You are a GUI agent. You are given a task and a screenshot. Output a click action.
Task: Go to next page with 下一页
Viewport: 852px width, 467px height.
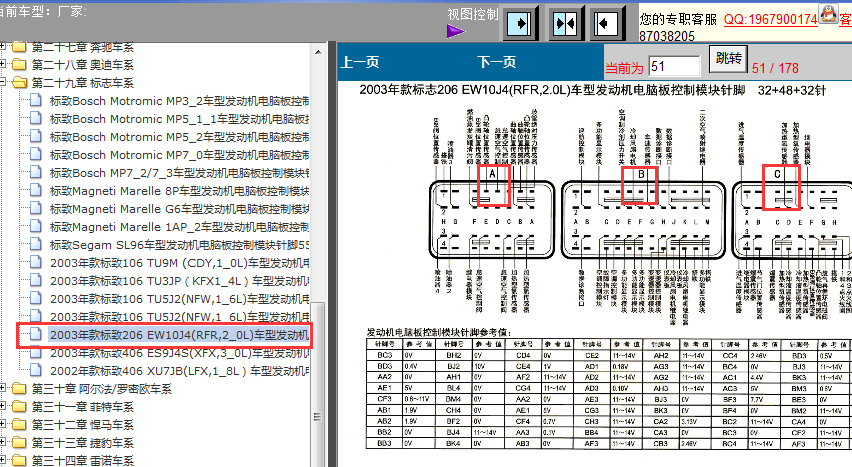click(497, 62)
